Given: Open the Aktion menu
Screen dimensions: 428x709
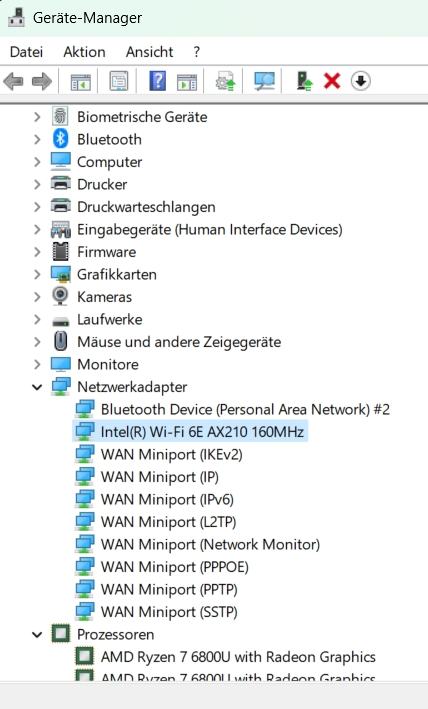Looking at the screenshot, I should coord(85,52).
